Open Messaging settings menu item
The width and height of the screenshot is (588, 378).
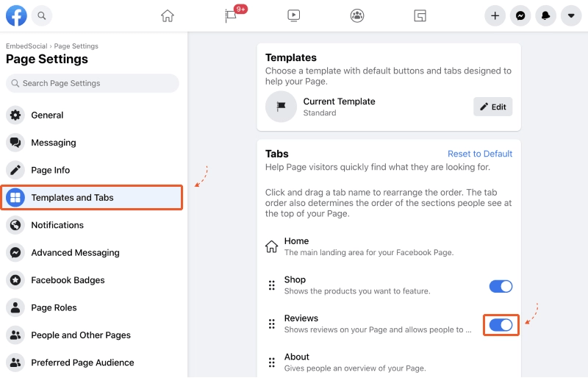coord(93,143)
